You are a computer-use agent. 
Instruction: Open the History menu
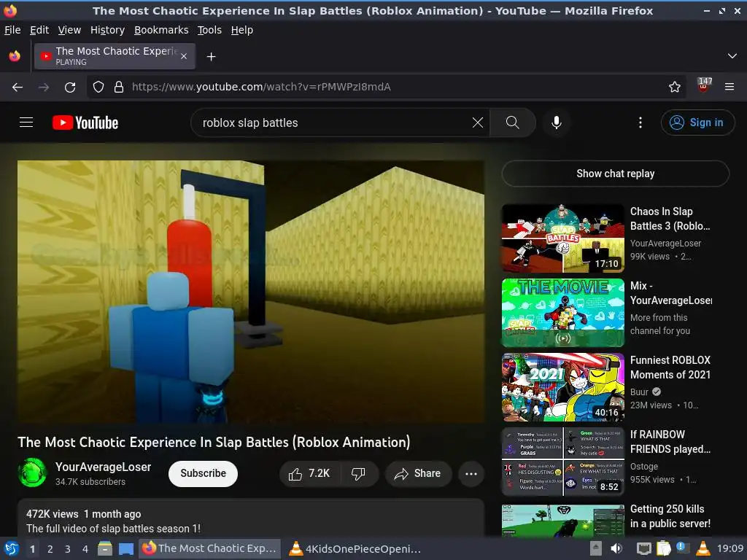[x=108, y=30]
